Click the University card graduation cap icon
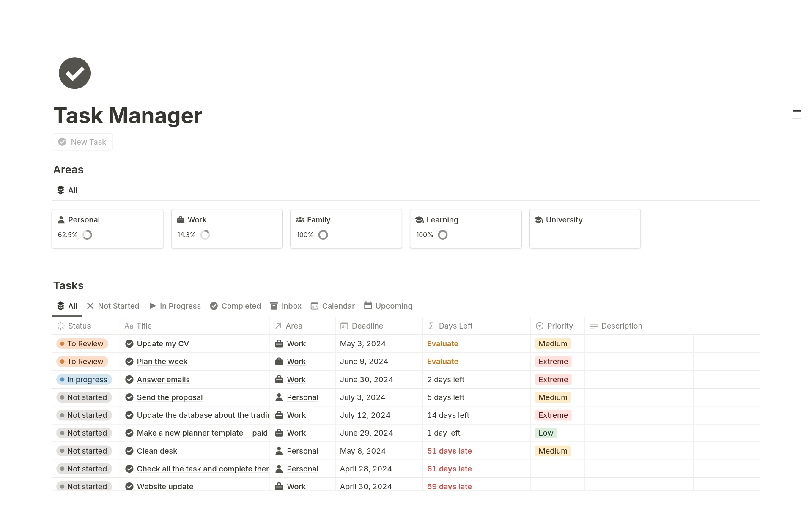 (x=539, y=220)
